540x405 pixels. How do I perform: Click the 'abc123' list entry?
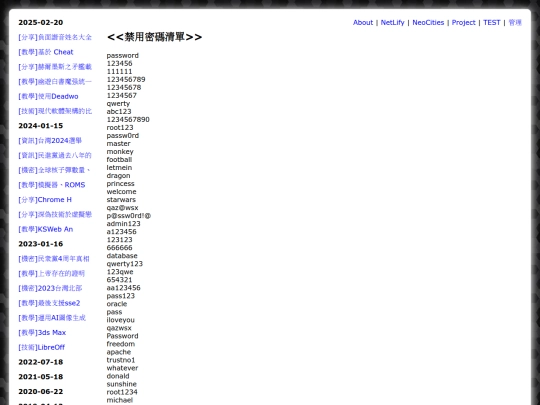coord(119,112)
